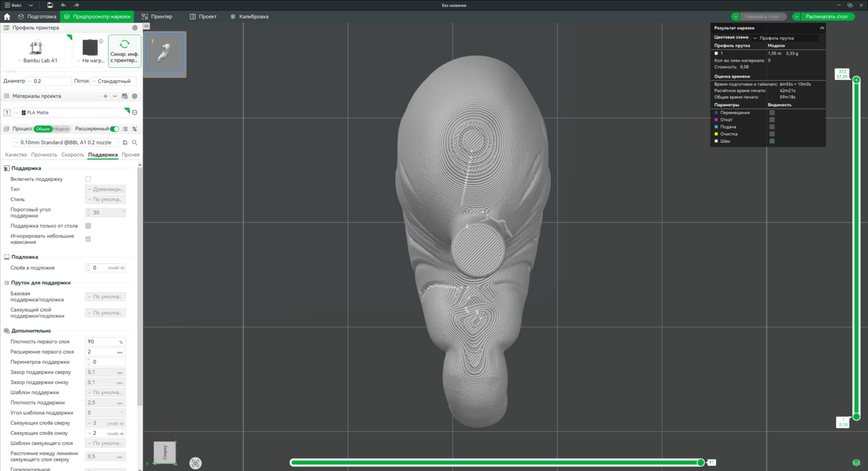
Task: Open the Цветовая схема dropdown
Action: [785, 38]
